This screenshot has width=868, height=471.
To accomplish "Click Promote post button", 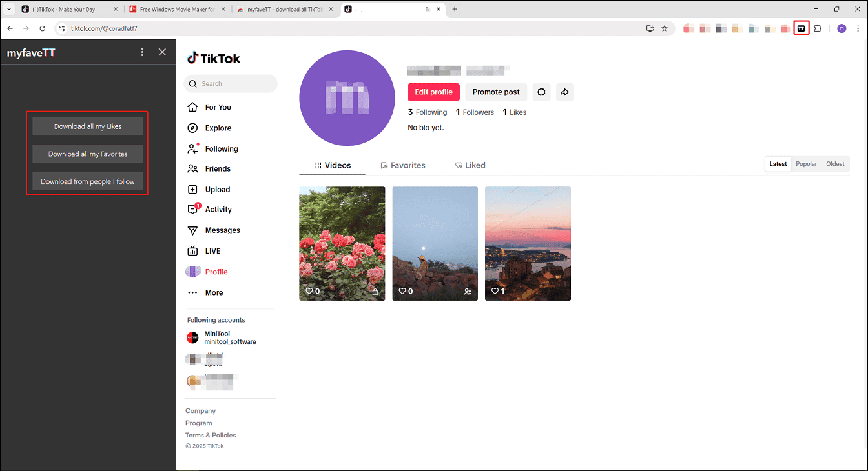I will pos(496,92).
